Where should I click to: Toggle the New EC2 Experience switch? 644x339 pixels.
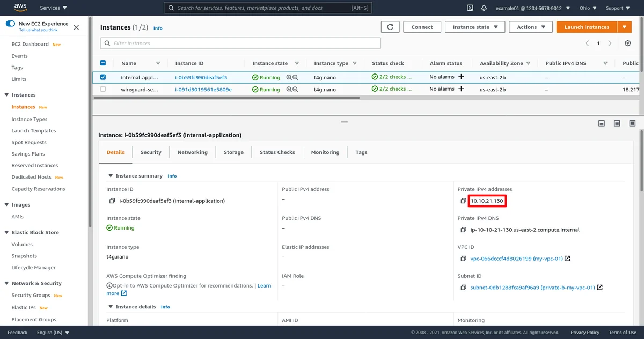pyautogui.click(x=11, y=24)
